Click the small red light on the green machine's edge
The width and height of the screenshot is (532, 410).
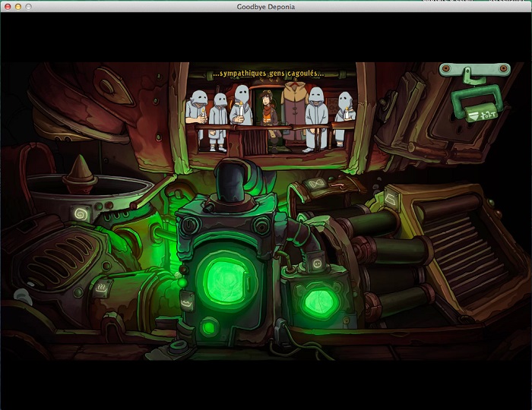(x=184, y=270)
